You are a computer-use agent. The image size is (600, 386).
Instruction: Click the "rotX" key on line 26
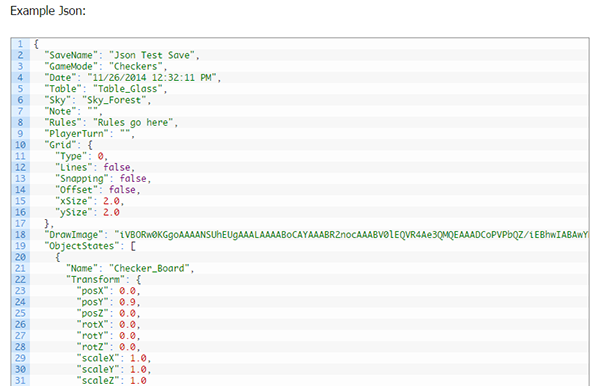pos(93,324)
